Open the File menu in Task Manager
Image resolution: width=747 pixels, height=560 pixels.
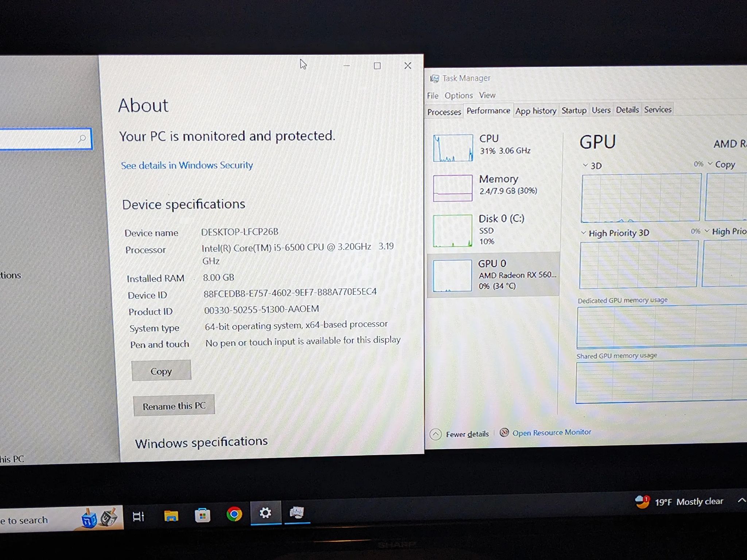tap(433, 96)
